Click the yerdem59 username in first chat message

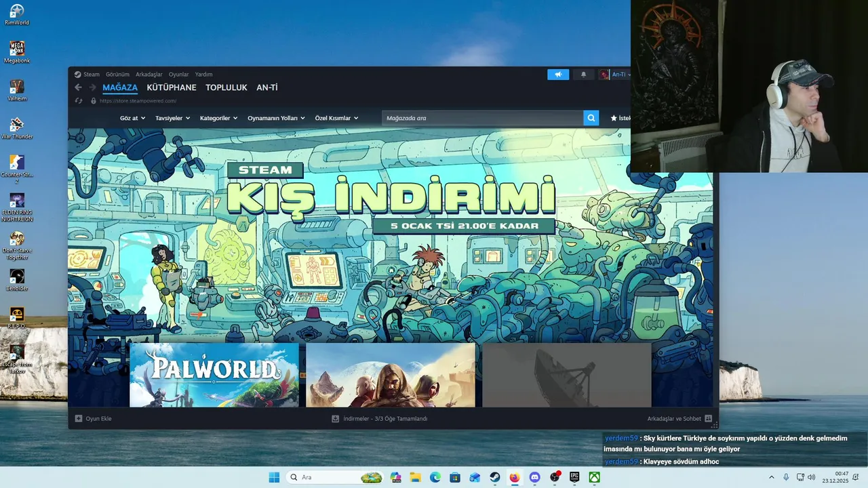[620, 439]
